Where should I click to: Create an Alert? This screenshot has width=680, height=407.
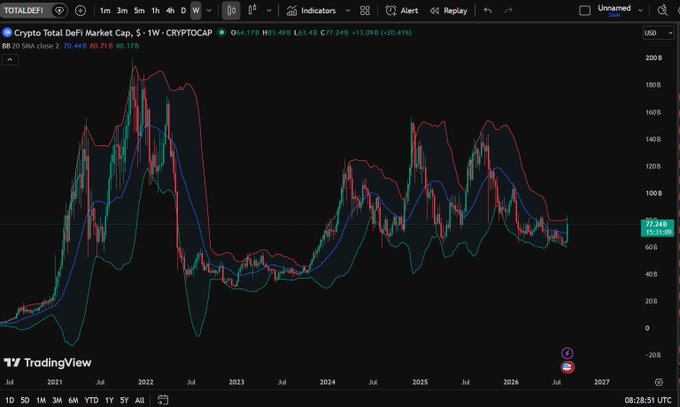coord(402,10)
